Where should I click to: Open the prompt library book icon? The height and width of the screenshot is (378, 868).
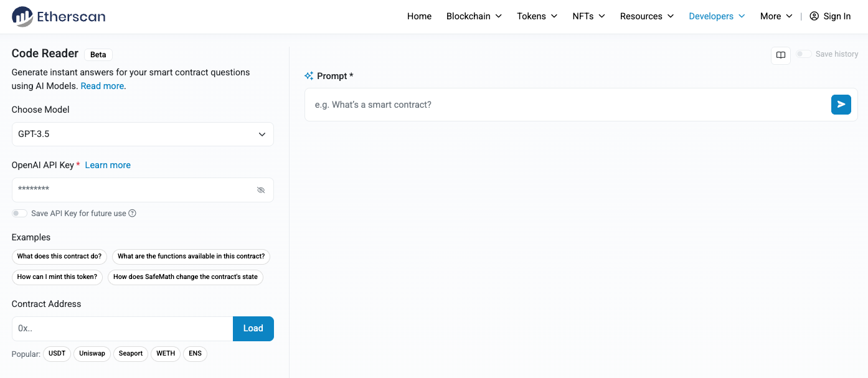point(781,55)
